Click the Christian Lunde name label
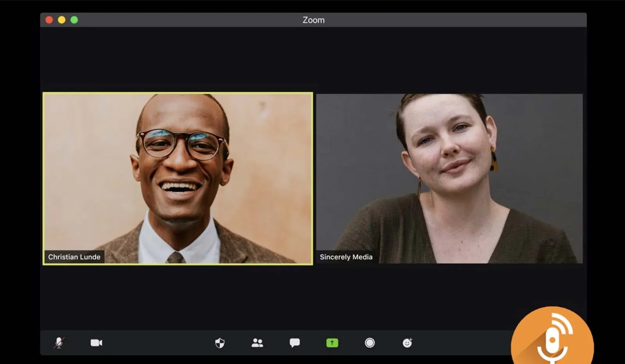 [74, 257]
